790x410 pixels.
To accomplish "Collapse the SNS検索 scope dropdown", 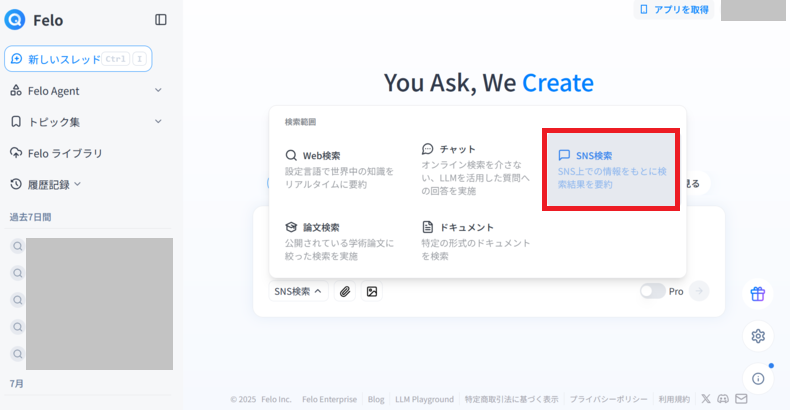I will pos(298,291).
